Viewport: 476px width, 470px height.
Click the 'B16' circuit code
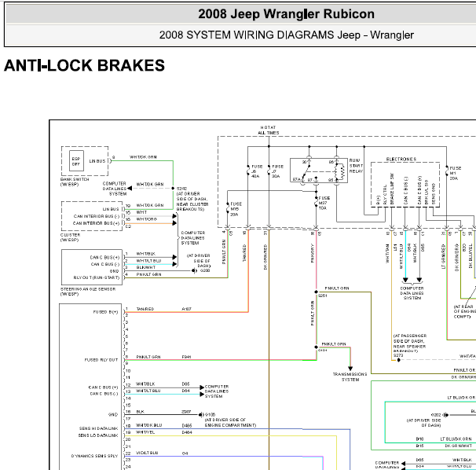point(419,439)
